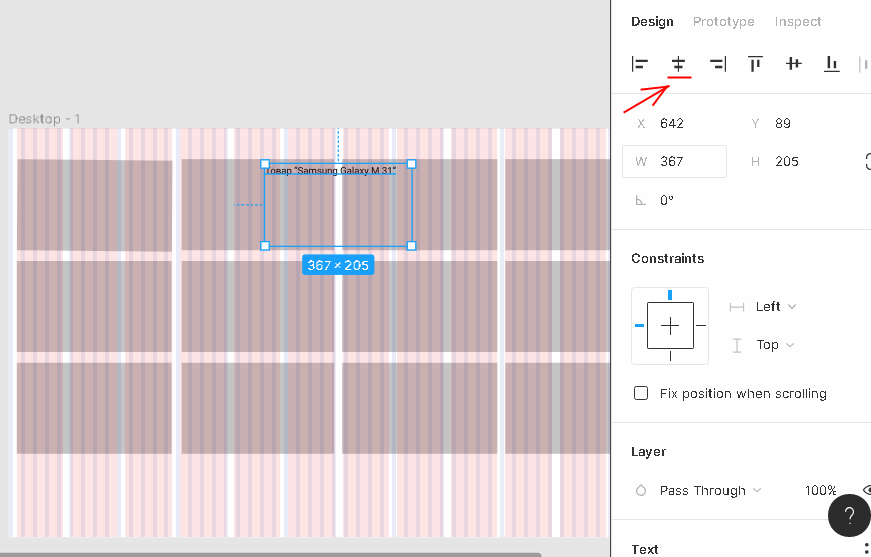Select the Desktop - 1 frame label
The width and height of the screenshot is (871, 557).
[45, 119]
